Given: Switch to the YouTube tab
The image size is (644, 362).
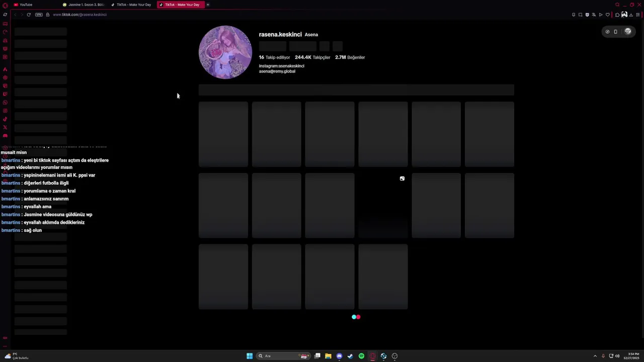Looking at the screenshot, I should tap(34, 5).
